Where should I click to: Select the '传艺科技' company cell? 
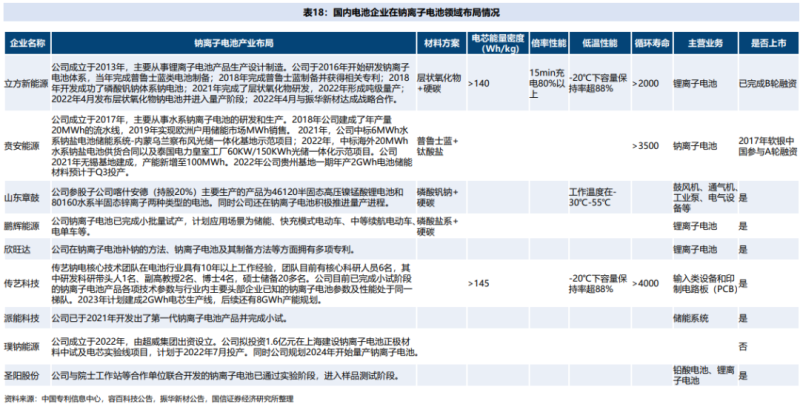click(28, 283)
